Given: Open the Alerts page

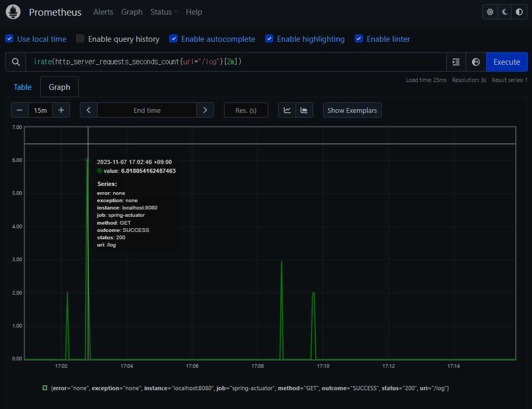Looking at the screenshot, I should (x=103, y=12).
